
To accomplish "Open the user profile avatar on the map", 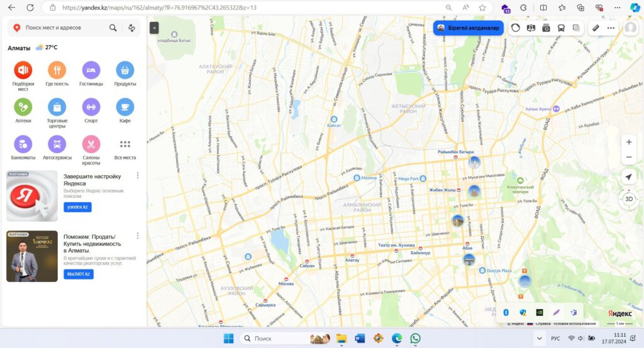I will pyautogui.click(x=630, y=28).
